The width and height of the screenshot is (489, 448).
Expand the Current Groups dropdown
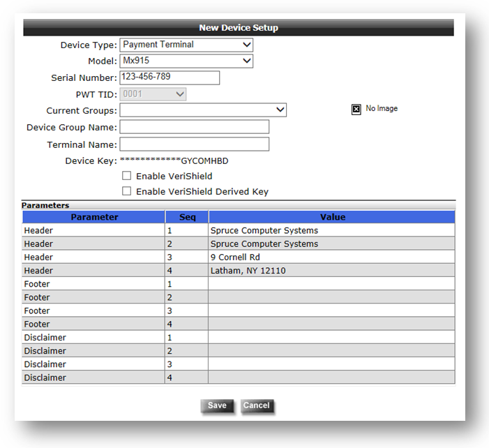pyautogui.click(x=203, y=110)
